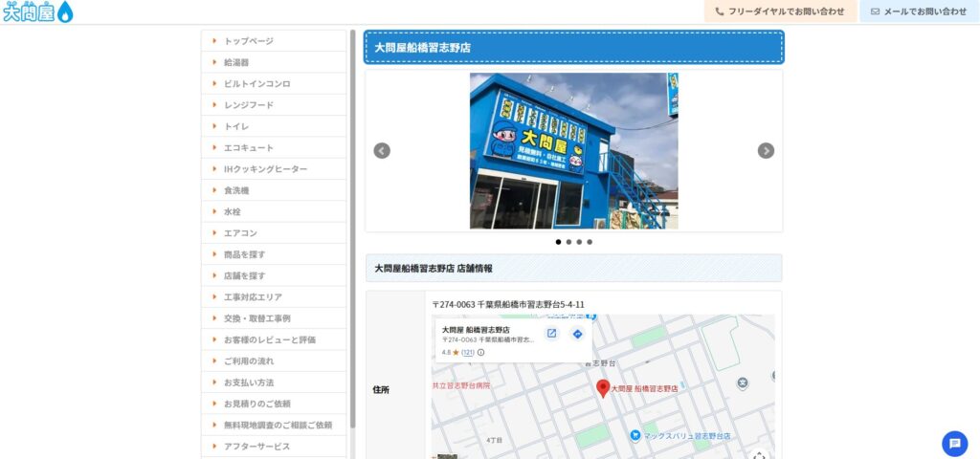The height and width of the screenshot is (459, 980).
Task: Go to the previous slideshow photo
Action: 382,150
